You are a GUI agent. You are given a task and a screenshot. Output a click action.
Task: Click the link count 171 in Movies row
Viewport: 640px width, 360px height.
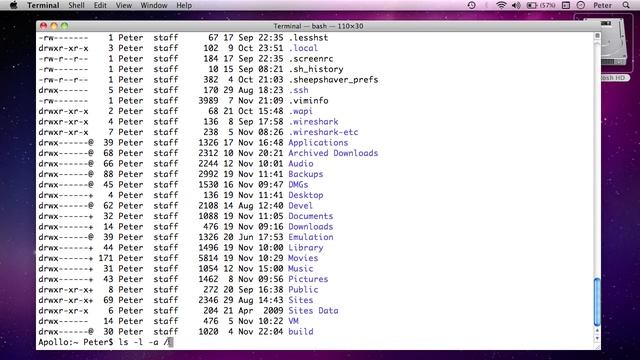(x=106, y=258)
